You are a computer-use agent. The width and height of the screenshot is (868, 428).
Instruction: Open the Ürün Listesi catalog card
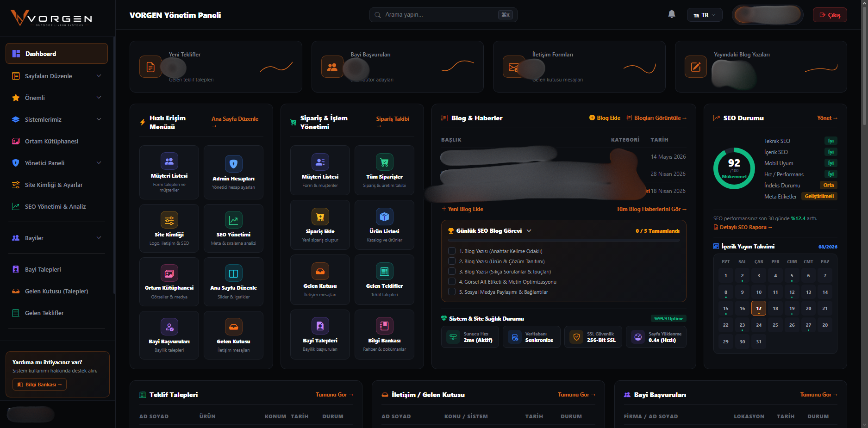point(384,225)
